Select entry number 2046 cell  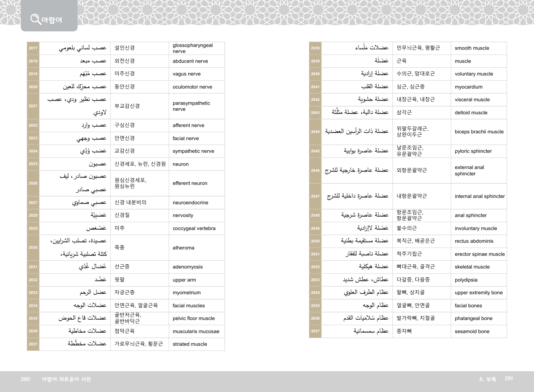(315, 170)
